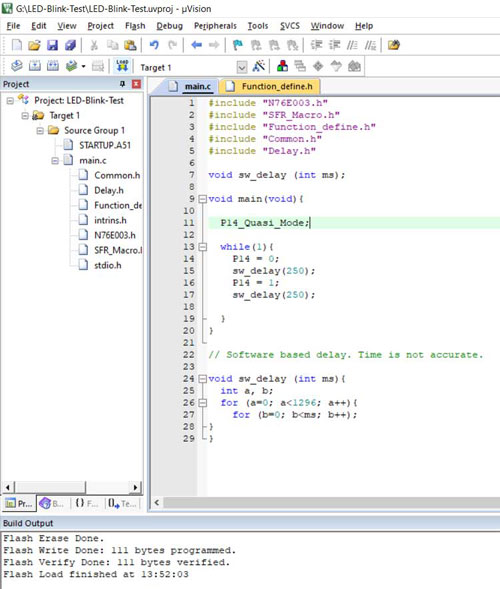Uncomment the selection
This screenshot has height=589, width=500.
point(370,45)
